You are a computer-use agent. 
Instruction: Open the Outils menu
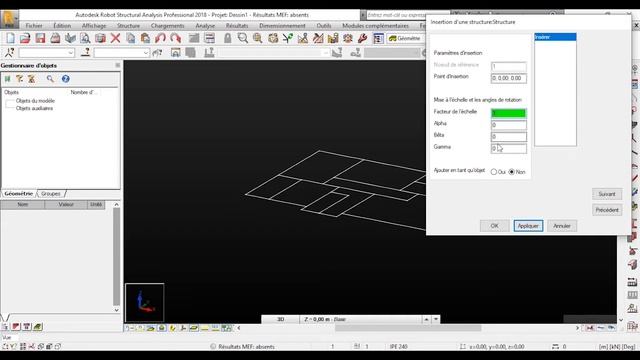pos(324,25)
